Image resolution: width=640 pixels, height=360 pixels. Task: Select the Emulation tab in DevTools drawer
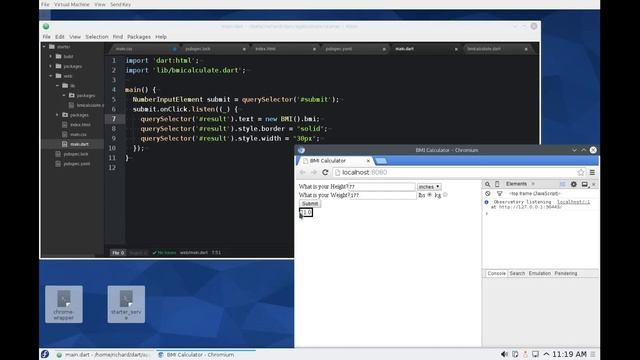pos(540,273)
